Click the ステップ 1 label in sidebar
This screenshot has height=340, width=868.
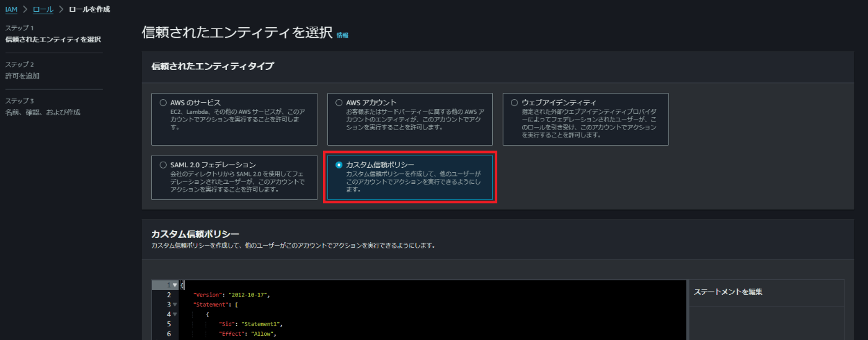(19, 28)
